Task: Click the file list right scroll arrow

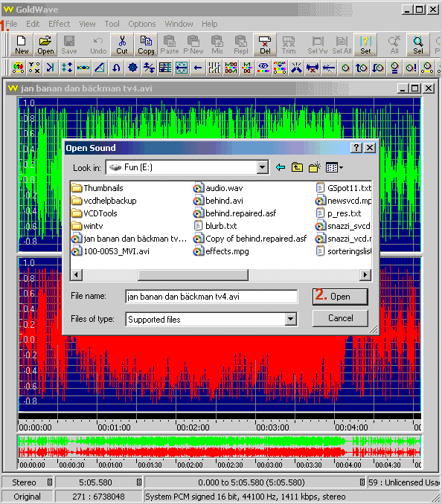Action: [x=365, y=274]
